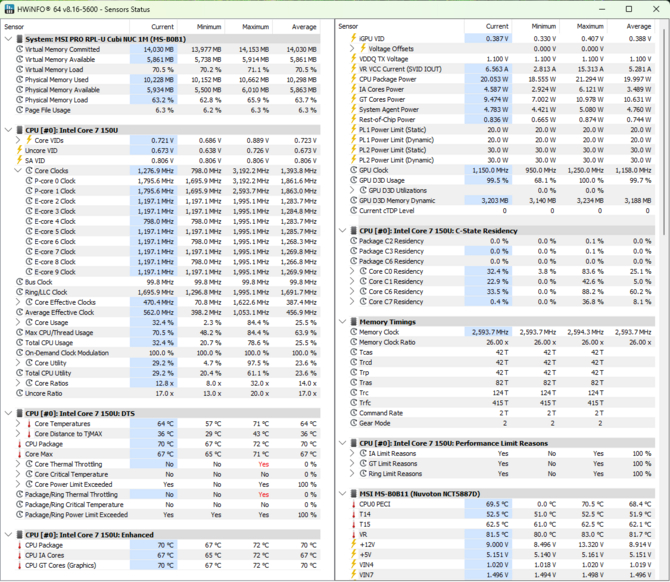Click the thermometer icon next to CPU Package in DTS
This screenshot has width=670, height=582.
point(20,444)
